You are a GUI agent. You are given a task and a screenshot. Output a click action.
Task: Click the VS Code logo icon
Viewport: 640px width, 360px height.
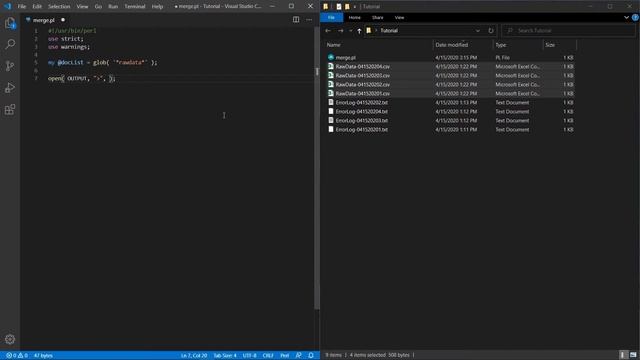7,7
